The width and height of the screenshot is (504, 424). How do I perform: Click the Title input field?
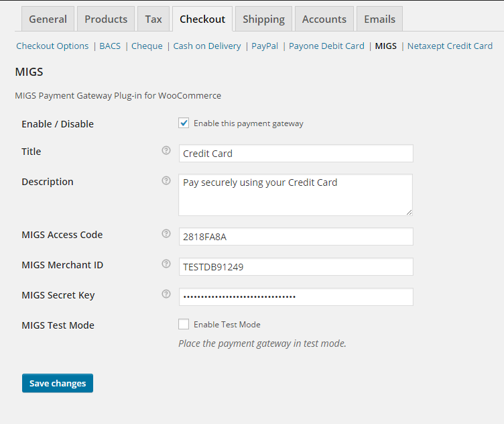(x=296, y=154)
